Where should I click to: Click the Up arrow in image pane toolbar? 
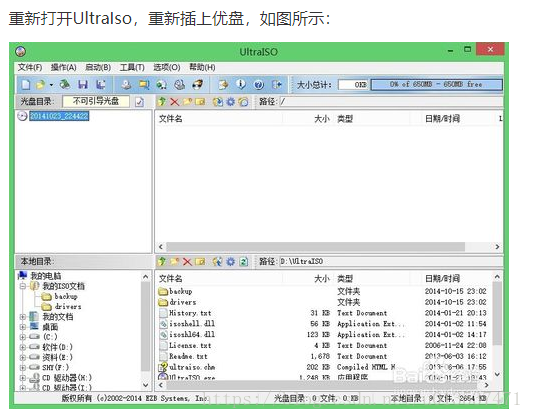click(x=162, y=101)
